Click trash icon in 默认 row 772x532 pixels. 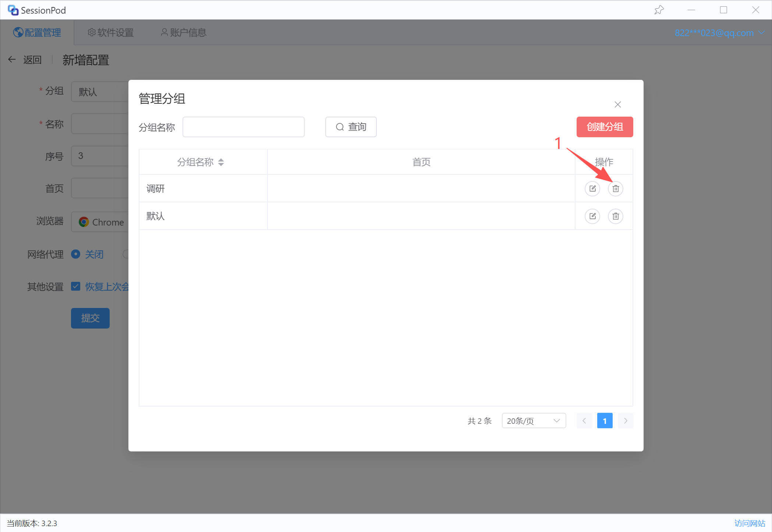(x=615, y=216)
